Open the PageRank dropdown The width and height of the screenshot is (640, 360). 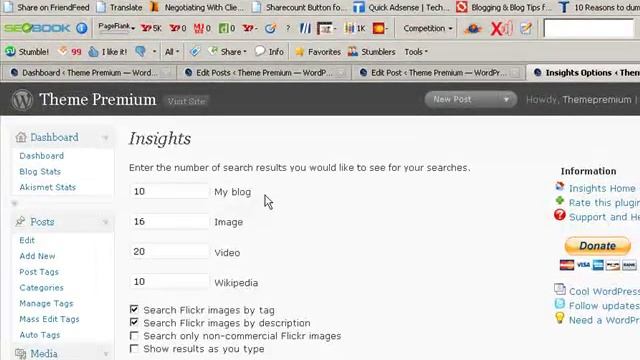point(116,27)
